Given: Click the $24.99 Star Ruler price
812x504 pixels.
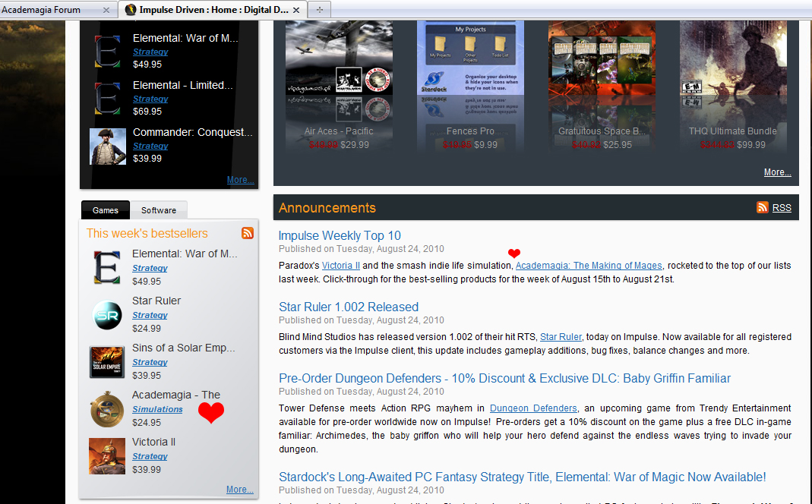Looking at the screenshot, I should point(147,328).
